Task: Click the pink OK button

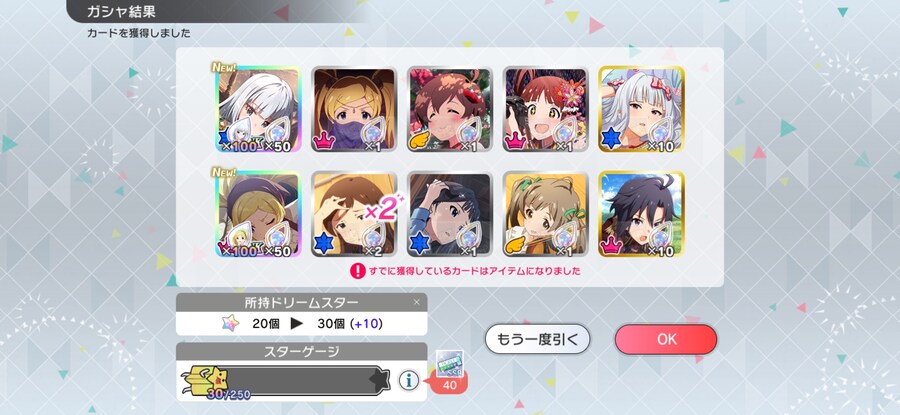Action: [666, 339]
